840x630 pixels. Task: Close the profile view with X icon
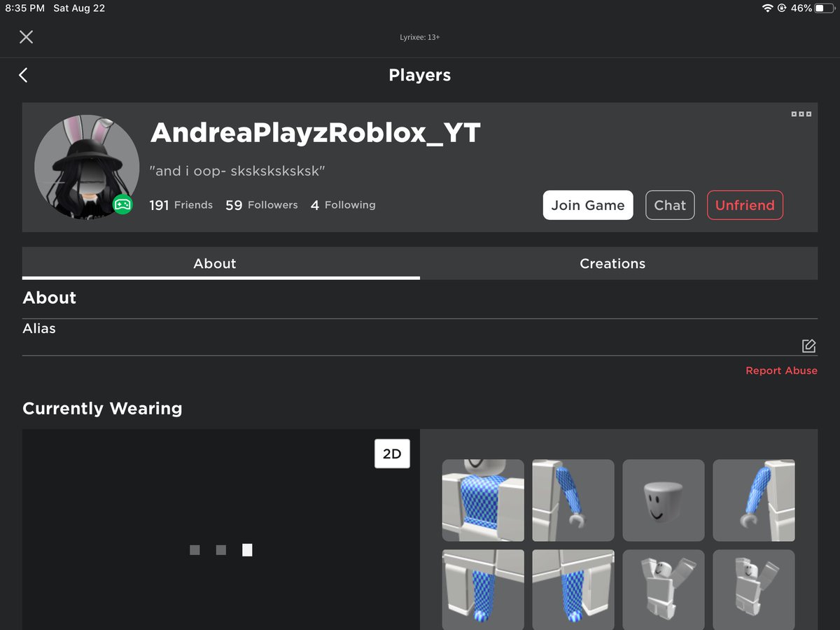[26, 37]
